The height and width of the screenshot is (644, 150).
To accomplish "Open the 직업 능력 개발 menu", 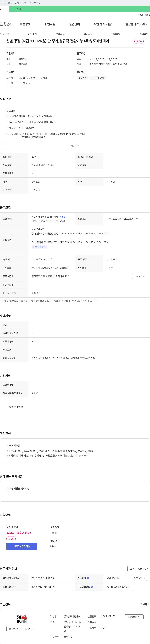I will pyautogui.click(x=103, y=24).
